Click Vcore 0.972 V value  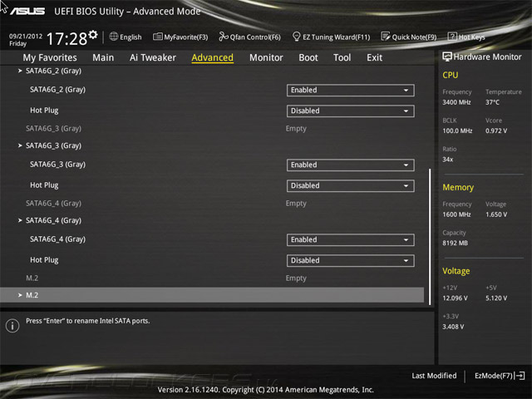point(496,131)
